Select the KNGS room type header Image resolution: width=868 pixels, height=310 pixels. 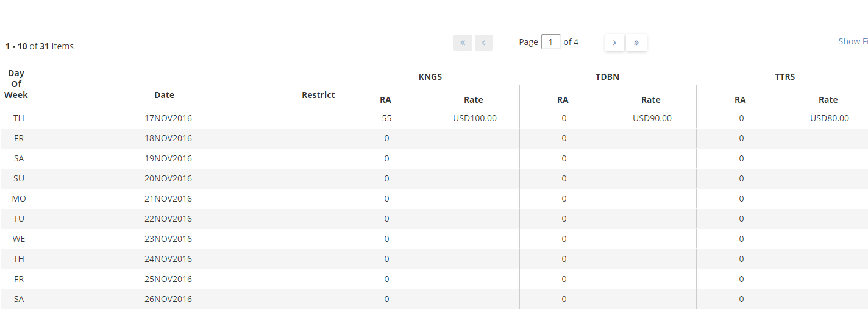(430, 77)
